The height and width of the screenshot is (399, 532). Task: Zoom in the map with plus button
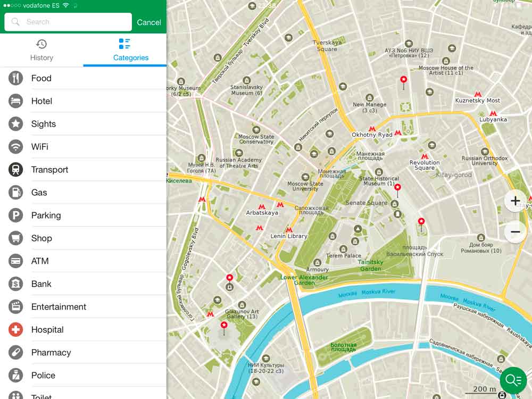coord(516,201)
